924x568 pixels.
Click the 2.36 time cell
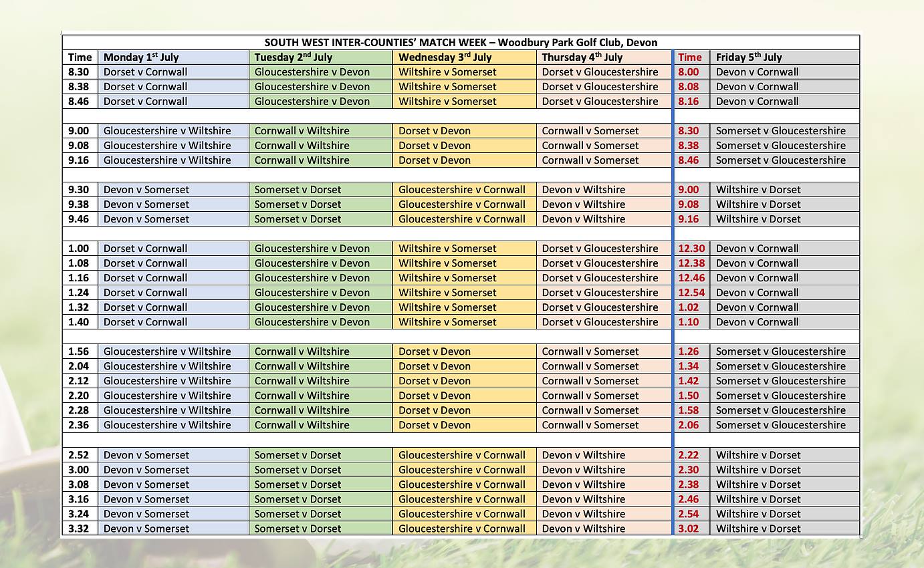80,424
